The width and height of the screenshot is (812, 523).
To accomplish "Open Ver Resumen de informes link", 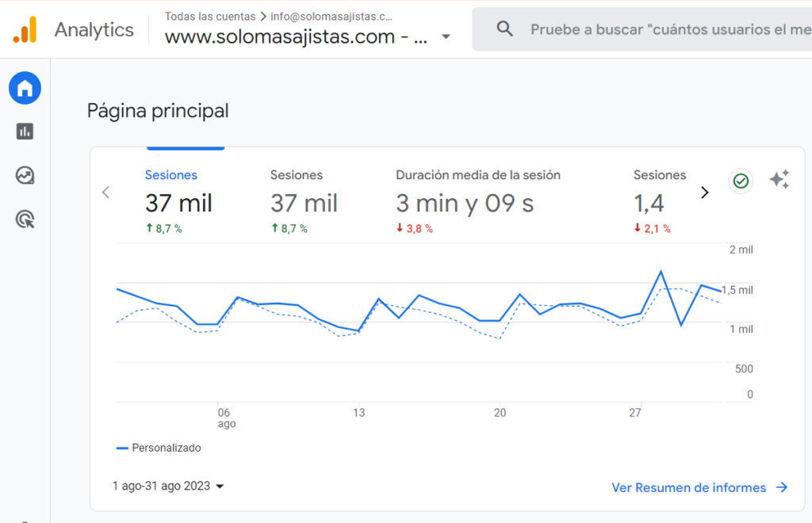I will click(689, 487).
